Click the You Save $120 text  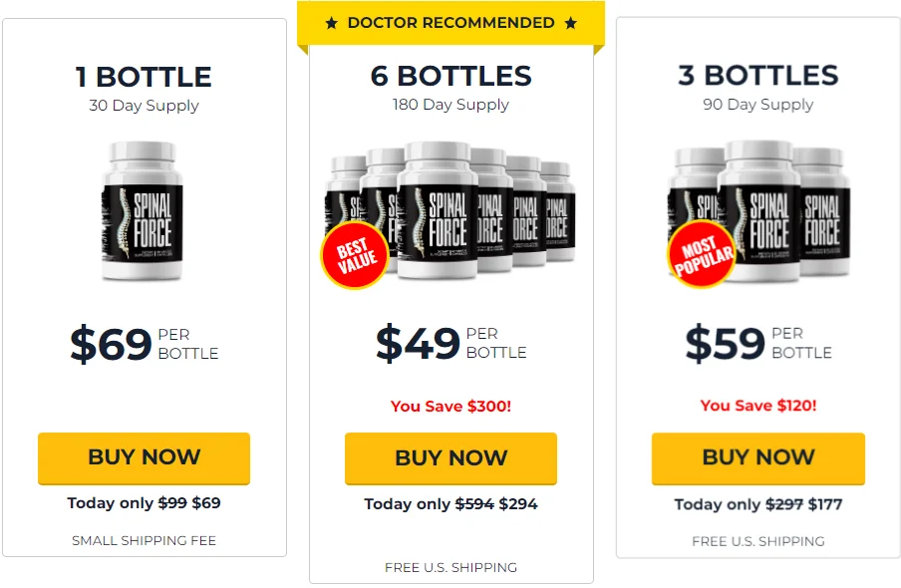coord(757,406)
